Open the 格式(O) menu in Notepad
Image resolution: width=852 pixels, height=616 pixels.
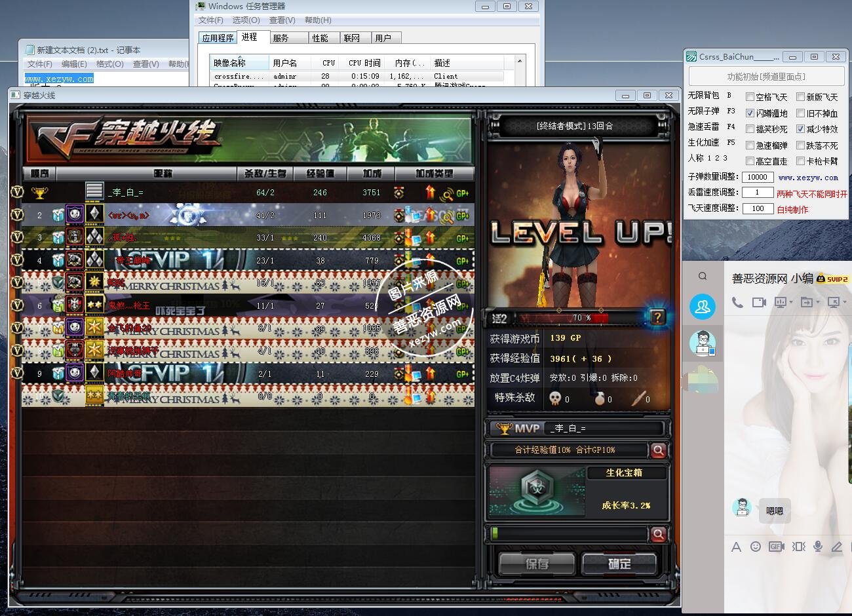tap(109, 64)
